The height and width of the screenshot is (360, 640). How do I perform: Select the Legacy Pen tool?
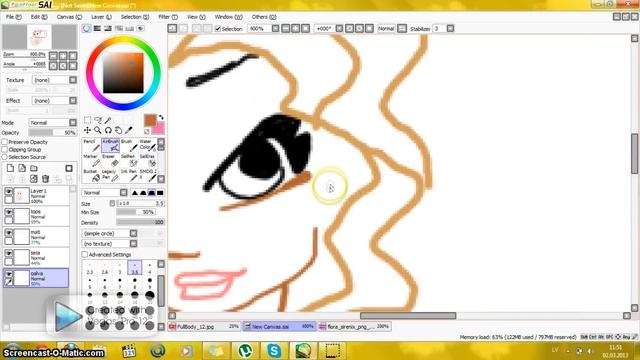[x=110, y=176]
